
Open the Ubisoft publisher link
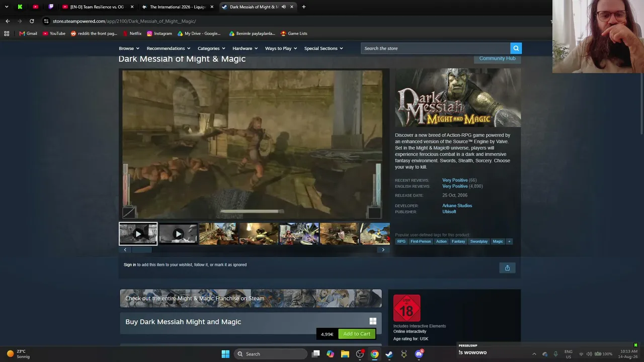click(449, 212)
